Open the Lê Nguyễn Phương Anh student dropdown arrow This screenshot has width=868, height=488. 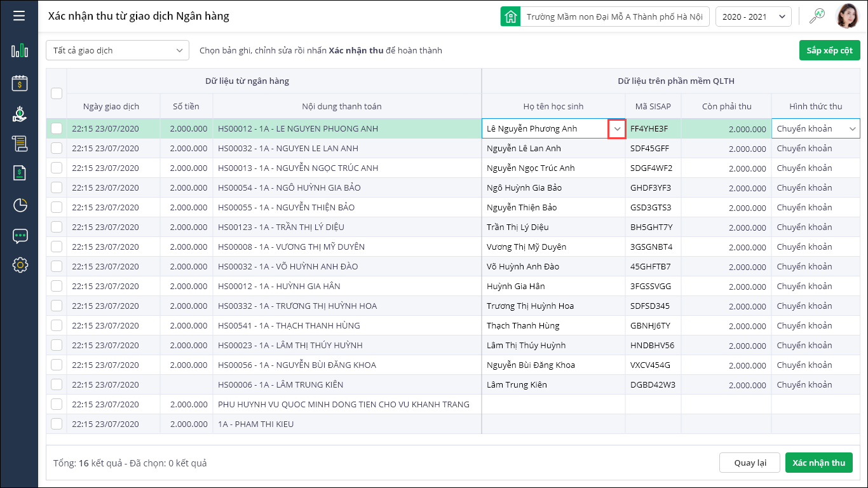pyautogui.click(x=617, y=128)
